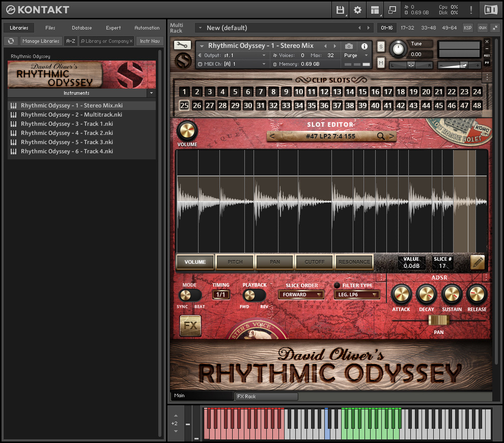Screen dimensions: 504x443
Task: Toggle the Sync/Beat mode switch
Action: coord(189,295)
